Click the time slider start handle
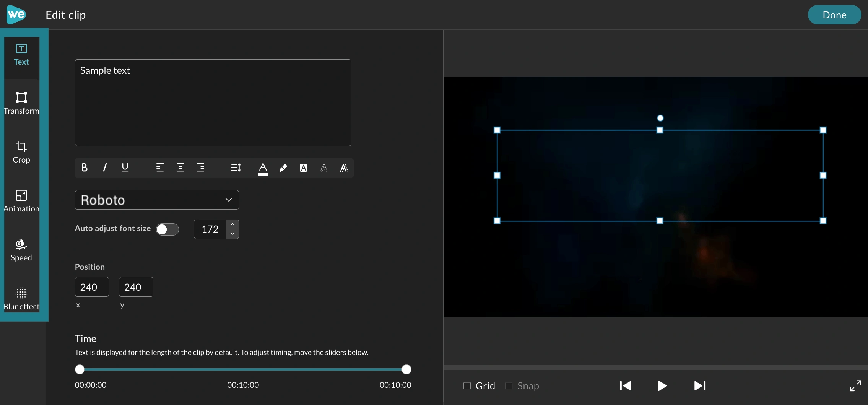This screenshot has width=868, height=405. (80, 369)
